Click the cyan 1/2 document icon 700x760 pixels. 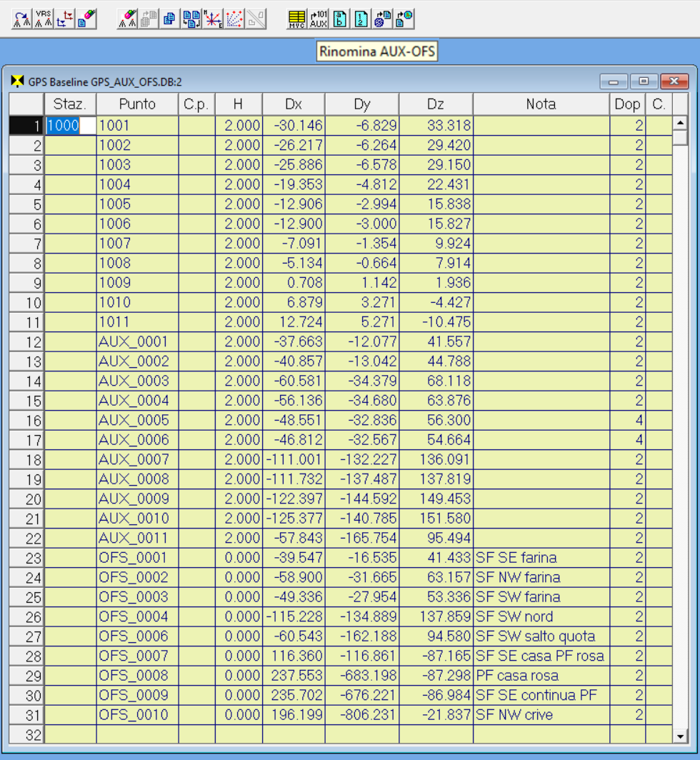[x=361, y=19]
